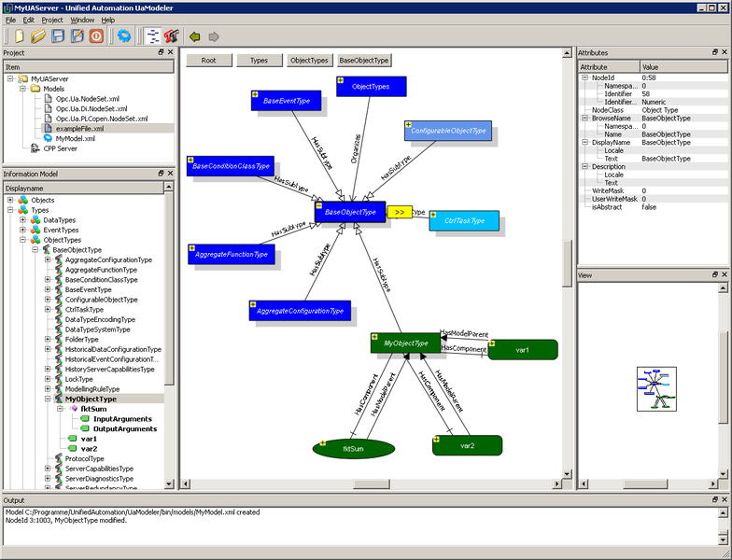The image size is (732, 560).
Task: Click the grey forward arrow icon
Action: (214, 36)
